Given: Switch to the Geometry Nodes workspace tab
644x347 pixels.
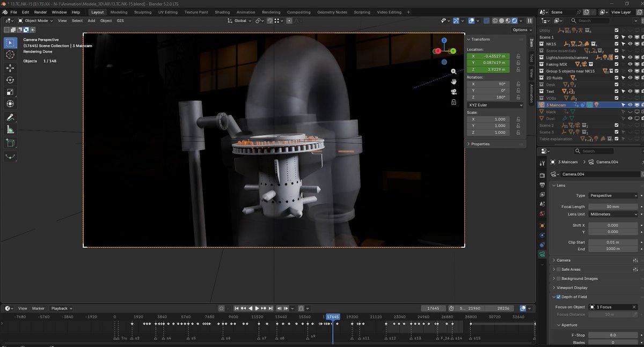Looking at the screenshot, I should (x=332, y=12).
